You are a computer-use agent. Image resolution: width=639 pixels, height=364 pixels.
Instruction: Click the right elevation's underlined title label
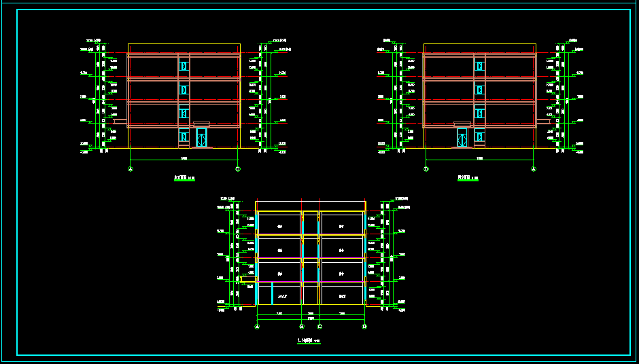coord(468,179)
